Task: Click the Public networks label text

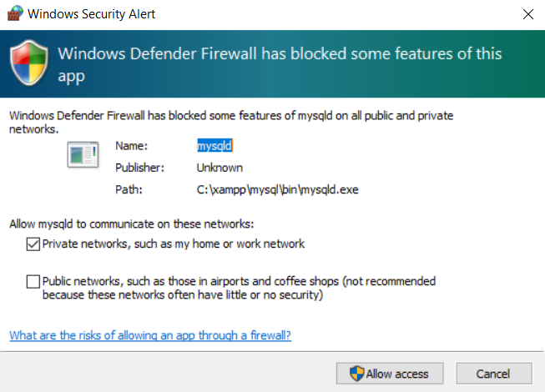Action: coord(239,288)
